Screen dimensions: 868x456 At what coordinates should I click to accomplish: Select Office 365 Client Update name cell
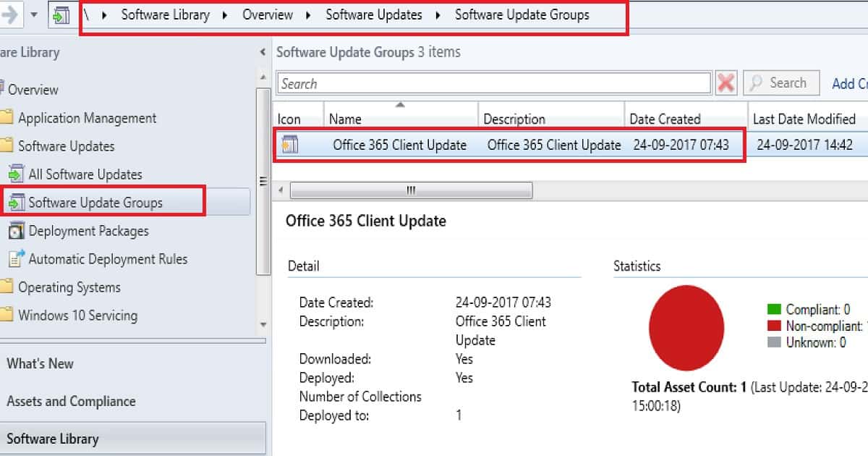click(x=399, y=145)
